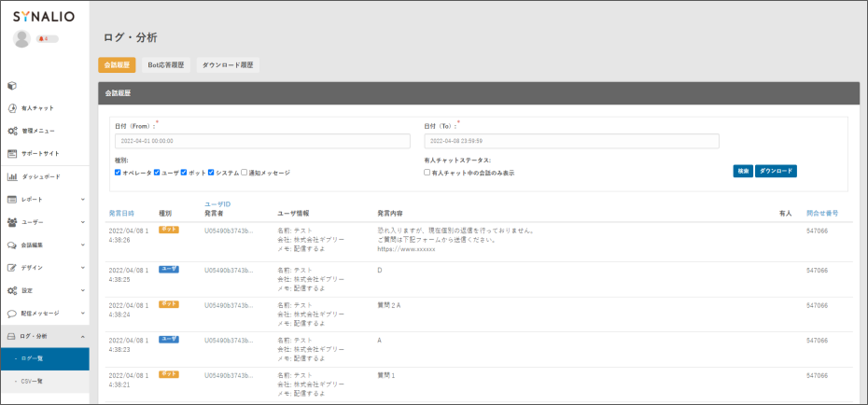The height and width of the screenshot is (405, 868).
Task: Open the ダッシュボード chart icon
Action: pos(13,176)
